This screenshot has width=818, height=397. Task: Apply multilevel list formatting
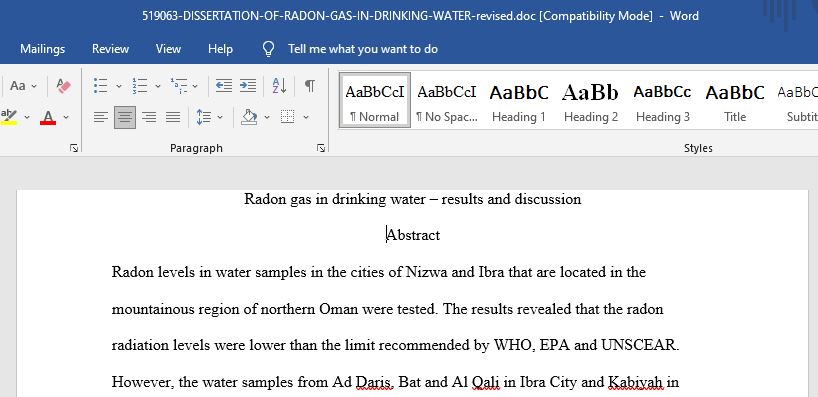[x=178, y=86]
